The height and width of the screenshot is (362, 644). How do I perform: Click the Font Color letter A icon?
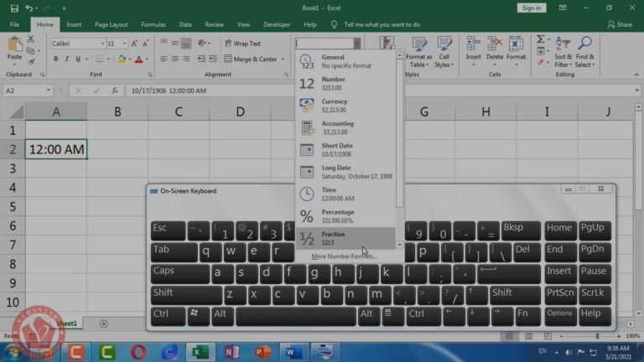(139, 59)
